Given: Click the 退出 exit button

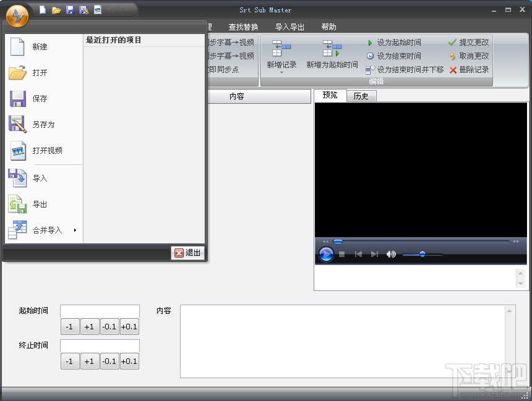Looking at the screenshot, I should tap(187, 253).
